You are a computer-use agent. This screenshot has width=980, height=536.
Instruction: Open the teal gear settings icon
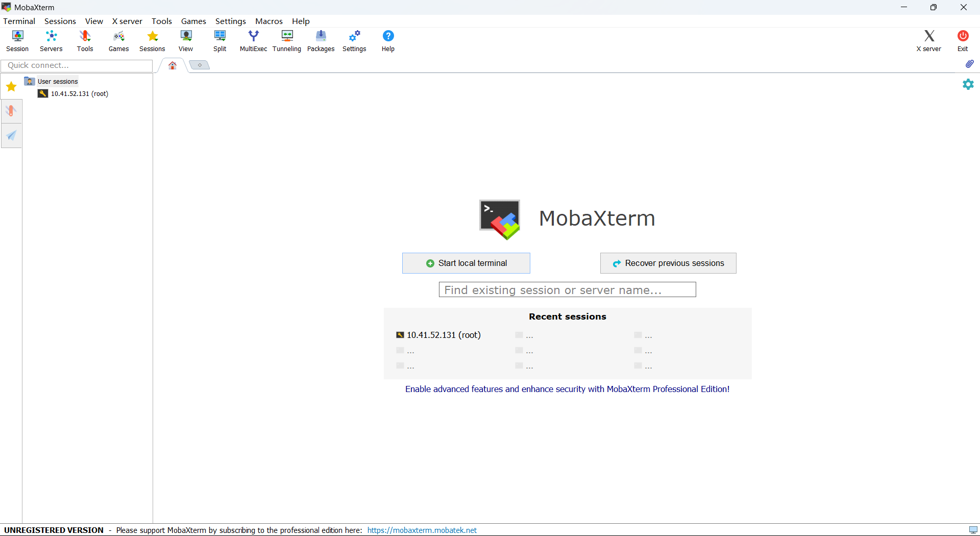pos(968,84)
